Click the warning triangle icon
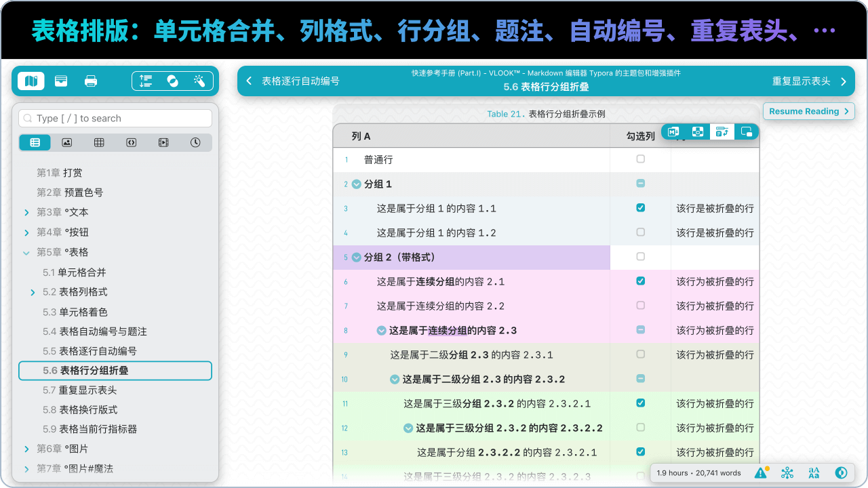 tap(761, 473)
